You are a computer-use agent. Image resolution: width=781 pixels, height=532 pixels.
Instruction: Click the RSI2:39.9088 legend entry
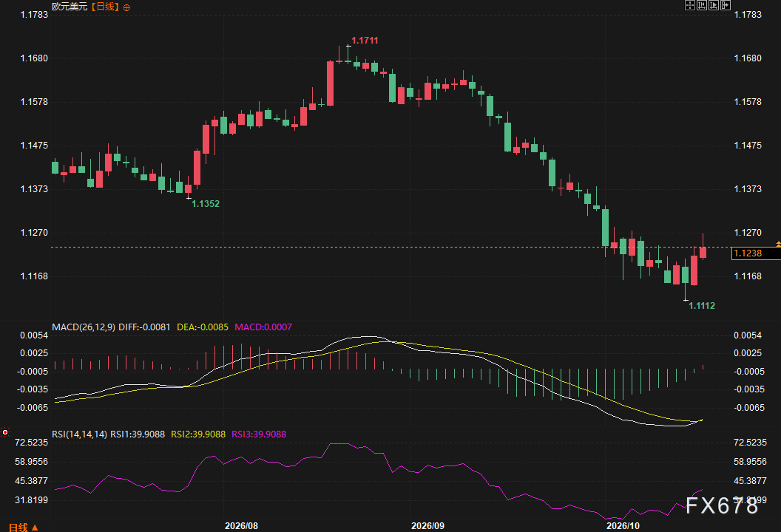click(198, 434)
